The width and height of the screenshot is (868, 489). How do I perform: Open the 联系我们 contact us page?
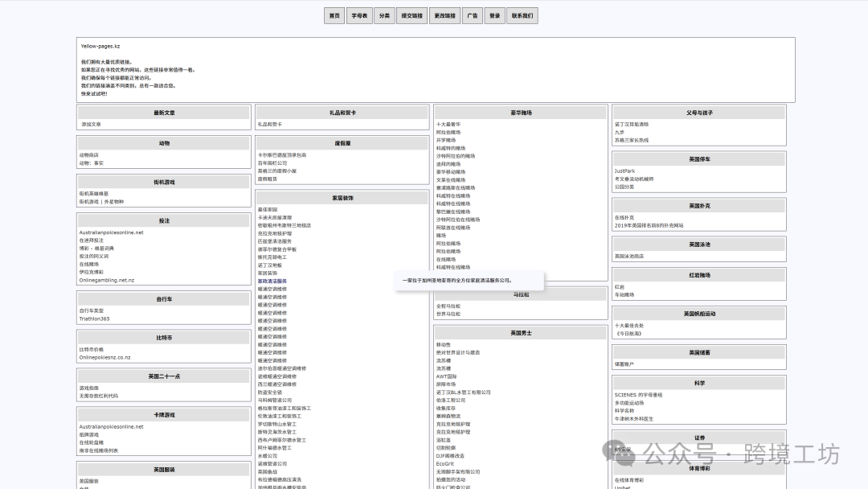point(522,15)
